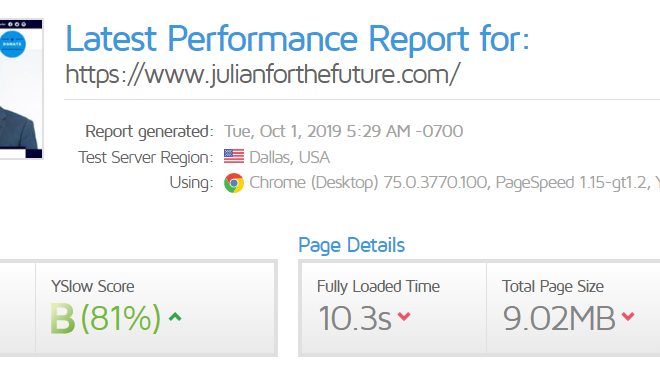The image size is (660, 378).
Task: Click the Dallas, USA region text
Action: pyautogui.click(x=290, y=157)
